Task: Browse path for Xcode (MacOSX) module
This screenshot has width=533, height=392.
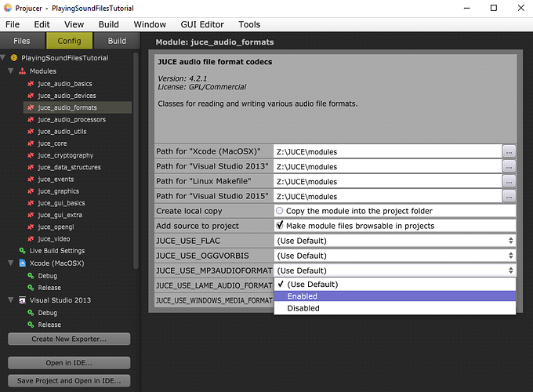Action: pos(509,151)
